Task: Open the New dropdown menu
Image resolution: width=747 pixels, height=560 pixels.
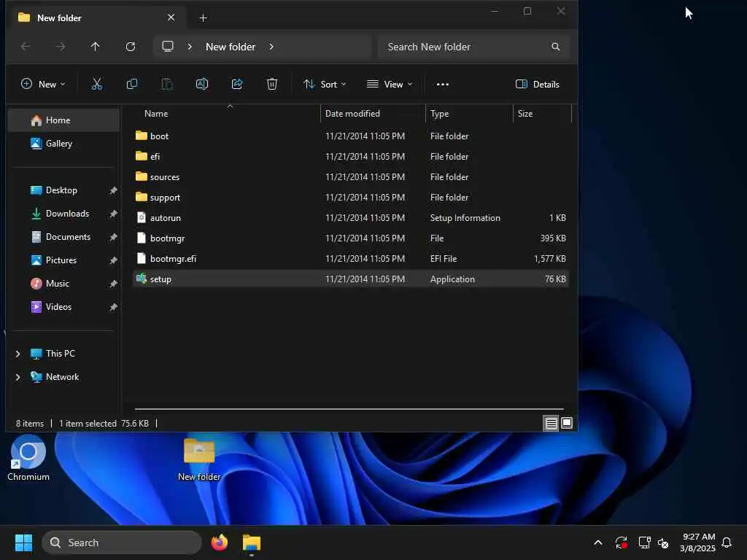Action: click(43, 85)
